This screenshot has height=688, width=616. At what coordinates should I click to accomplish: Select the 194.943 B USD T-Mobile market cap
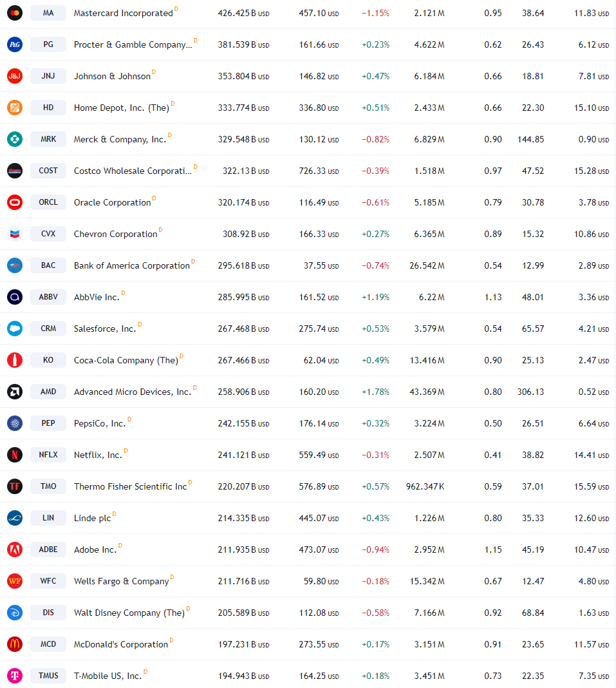click(x=243, y=676)
